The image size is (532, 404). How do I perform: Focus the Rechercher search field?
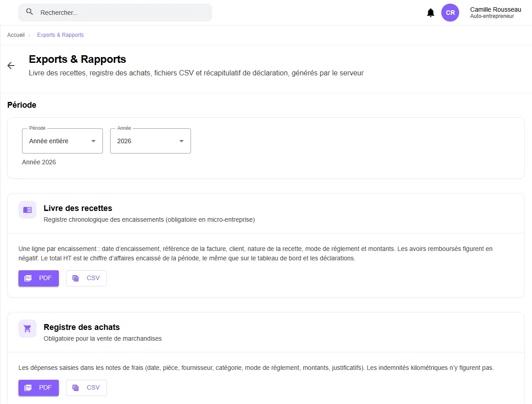[115, 13]
